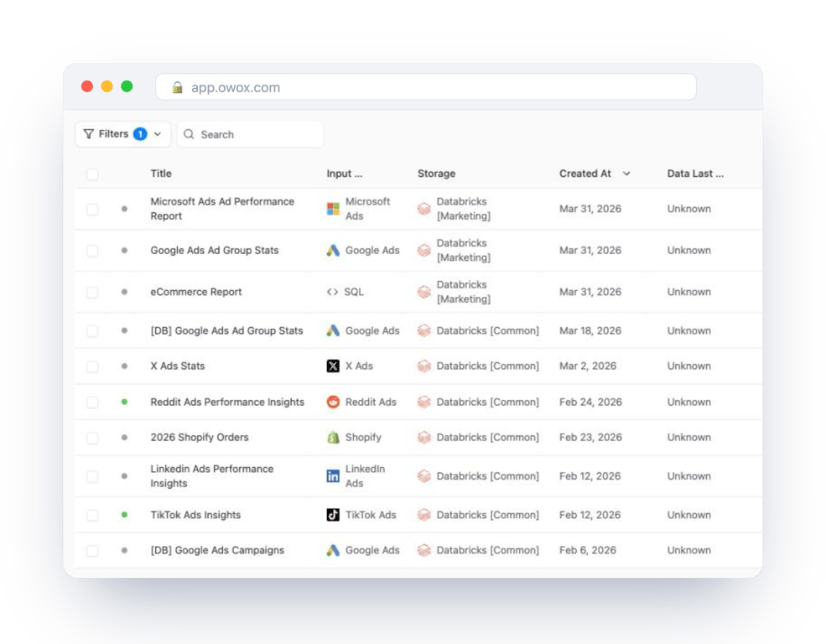Click the Feb 23, 2026 date cell
The image size is (826, 644).
coord(590,437)
